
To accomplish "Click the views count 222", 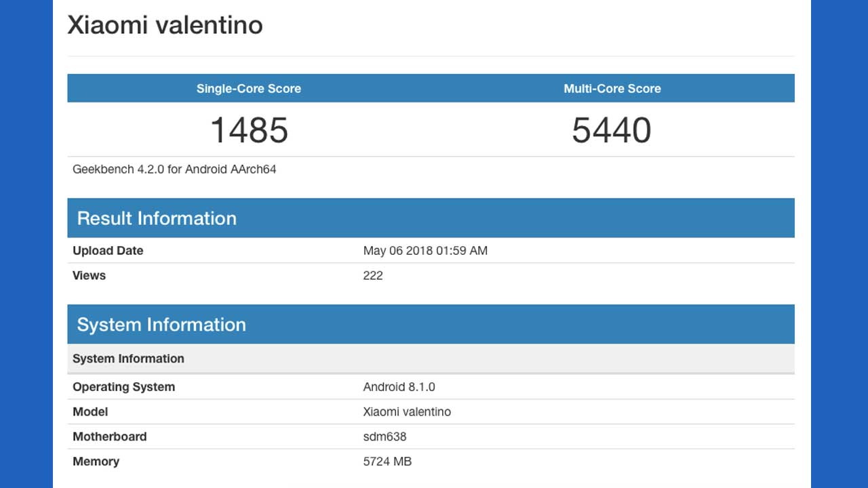I will pos(373,275).
